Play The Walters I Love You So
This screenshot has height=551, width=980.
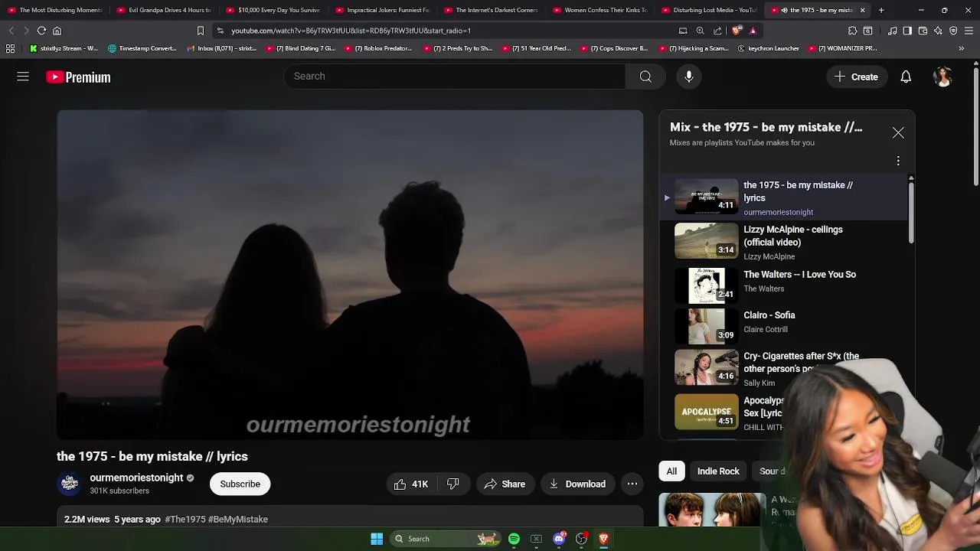click(x=782, y=285)
